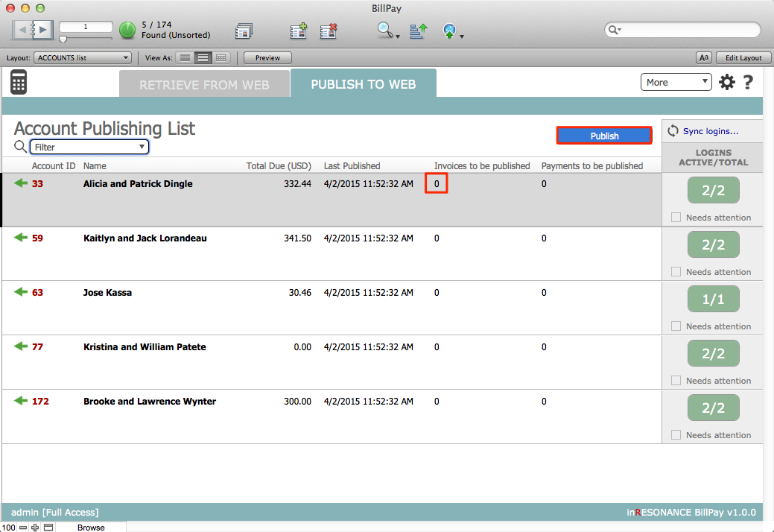Click green arrow for account 63
Screen dimensions: 774x532
21,292
